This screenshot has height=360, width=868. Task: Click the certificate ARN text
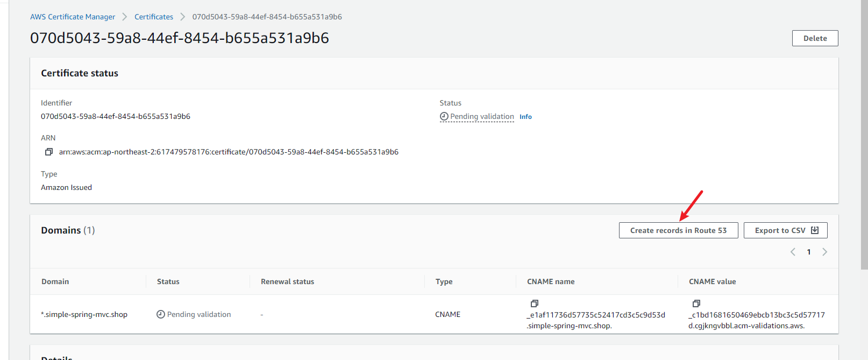pos(229,152)
